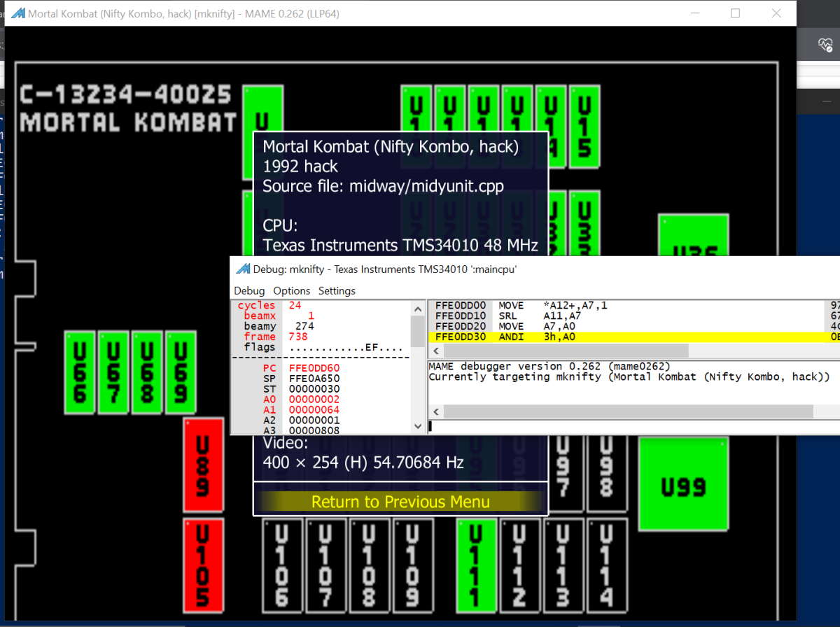Maximize the MAME main window
Image resolution: width=840 pixels, height=627 pixels.
pyautogui.click(x=736, y=13)
